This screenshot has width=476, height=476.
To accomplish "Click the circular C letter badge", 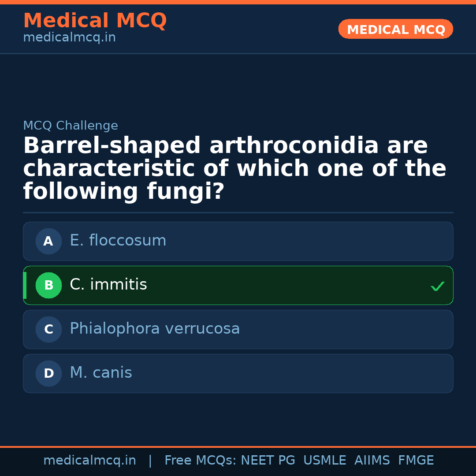I will click(48, 329).
